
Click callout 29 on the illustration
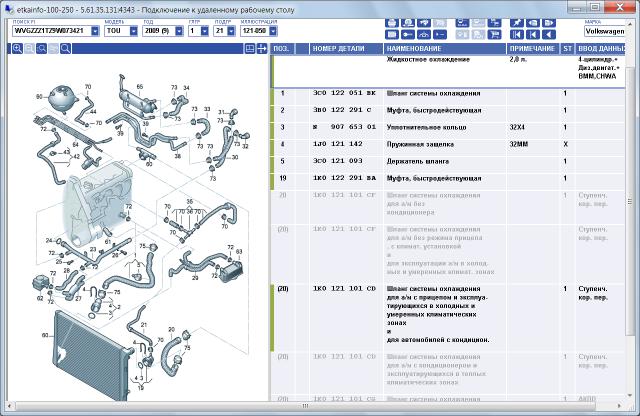pyautogui.click(x=195, y=278)
